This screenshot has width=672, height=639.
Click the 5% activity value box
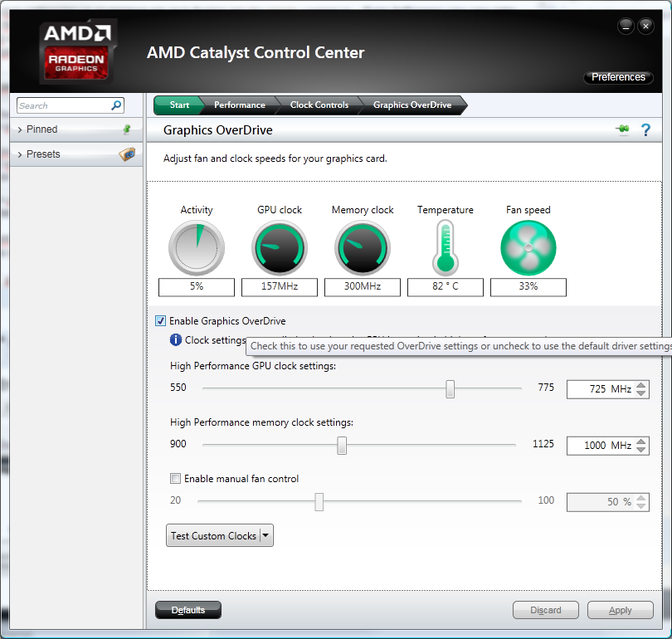[x=197, y=286]
